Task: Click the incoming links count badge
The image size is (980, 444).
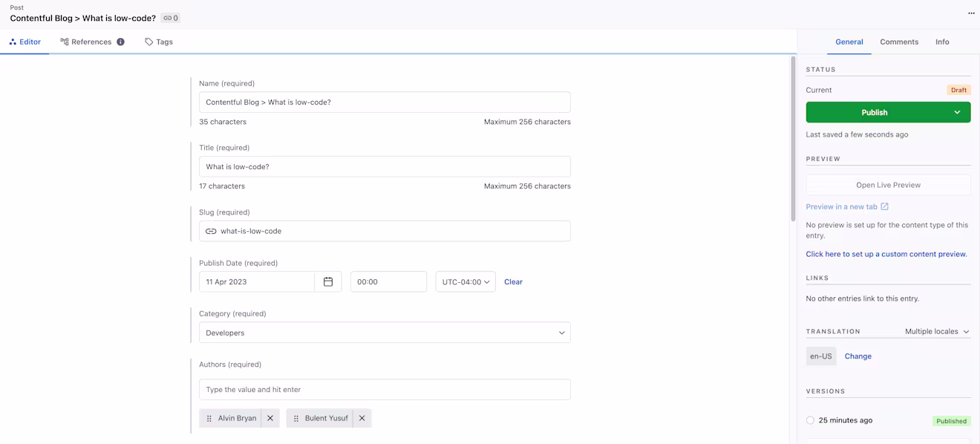Action: [171, 18]
